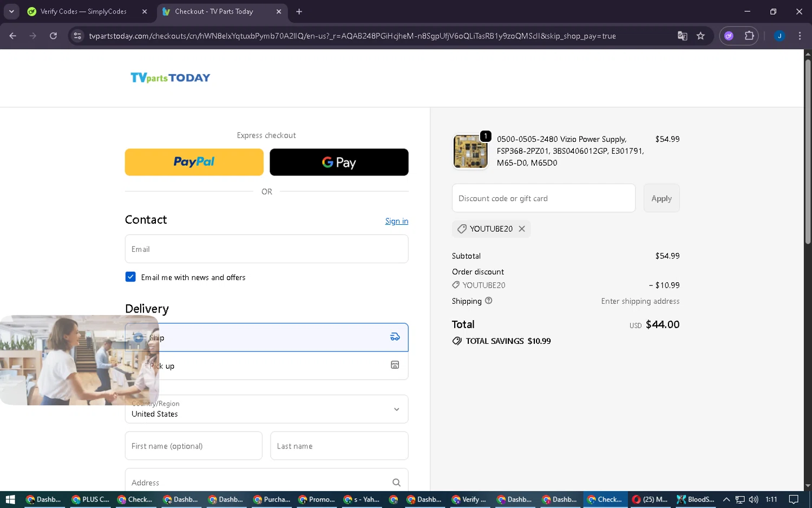Open the Vizio Power Supply product thumbnail

470,152
